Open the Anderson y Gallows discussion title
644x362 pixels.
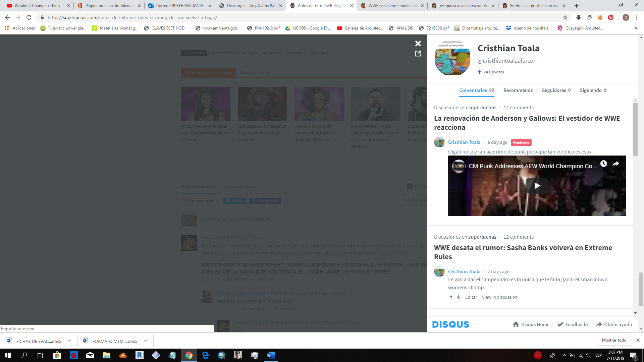(x=527, y=123)
